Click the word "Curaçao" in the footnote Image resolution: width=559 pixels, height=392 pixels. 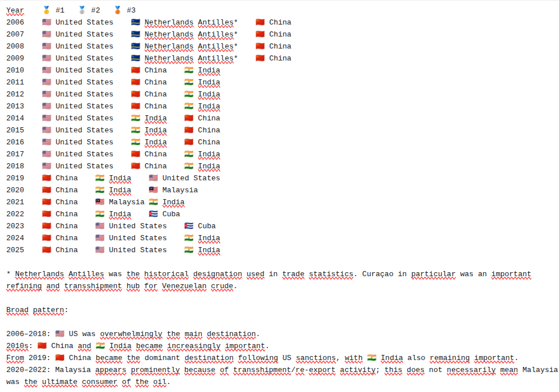[378, 274]
